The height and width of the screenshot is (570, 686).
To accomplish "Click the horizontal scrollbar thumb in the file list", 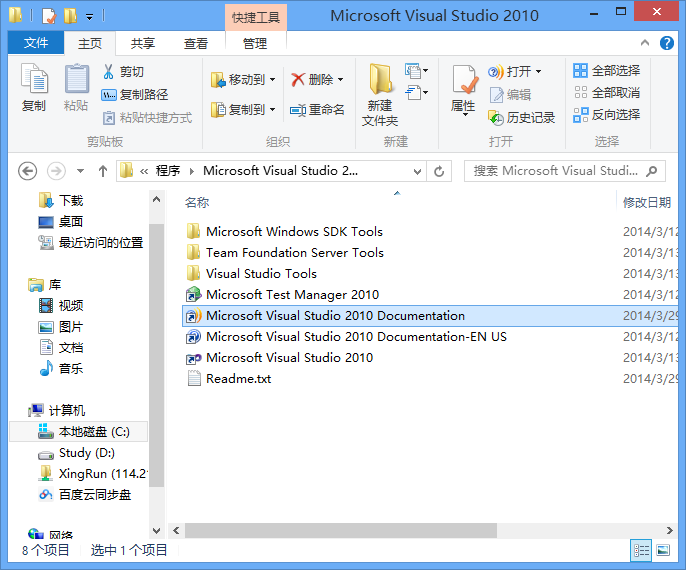I will 340,531.
